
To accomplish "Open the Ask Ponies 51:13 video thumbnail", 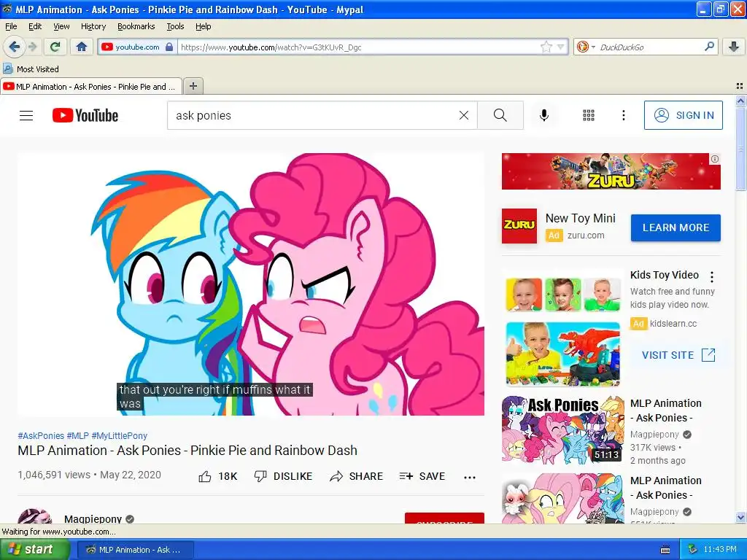I will [x=562, y=430].
